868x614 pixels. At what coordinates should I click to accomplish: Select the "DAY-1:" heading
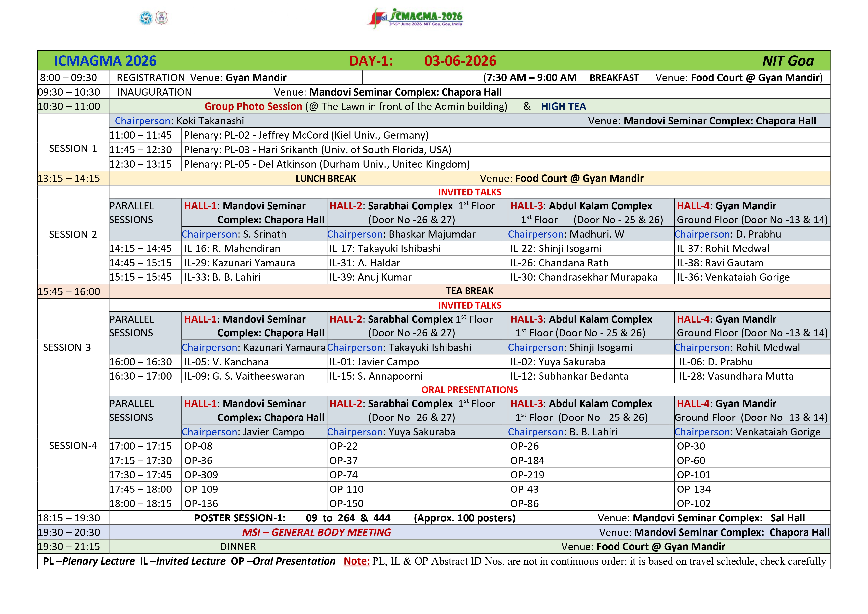pos(371,61)
